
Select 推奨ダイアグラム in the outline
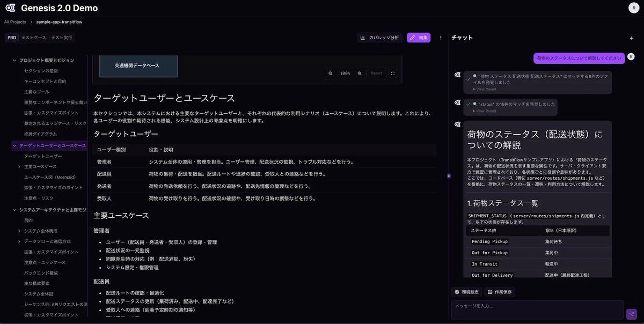coord(40,135)
